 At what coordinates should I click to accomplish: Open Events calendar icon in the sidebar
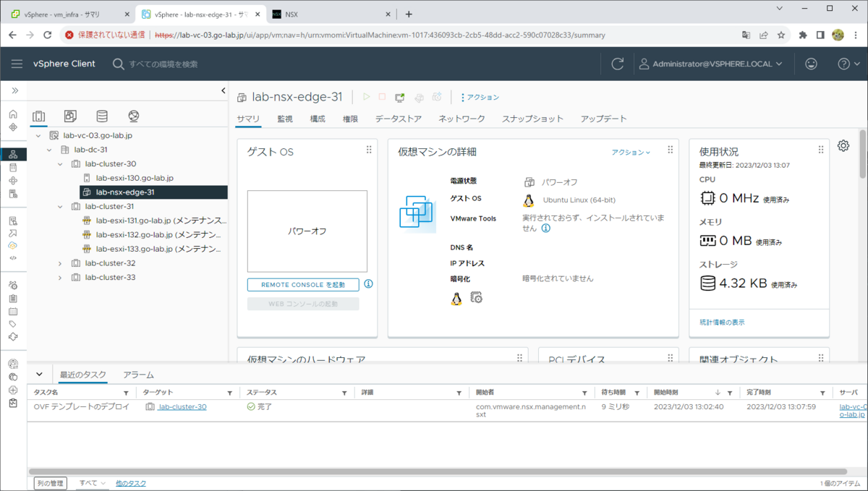[x=13, y=312]
